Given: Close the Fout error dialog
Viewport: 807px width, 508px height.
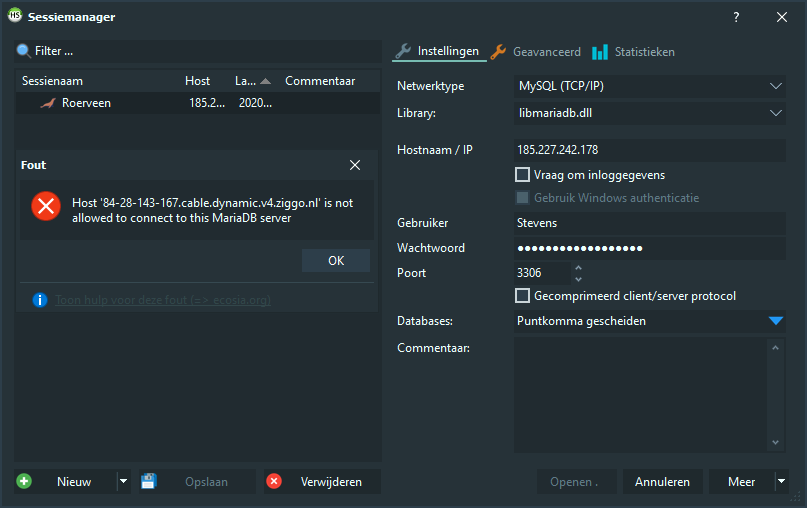Looking at the screenshot, I should pyautogui.click(x=355, y=165).
